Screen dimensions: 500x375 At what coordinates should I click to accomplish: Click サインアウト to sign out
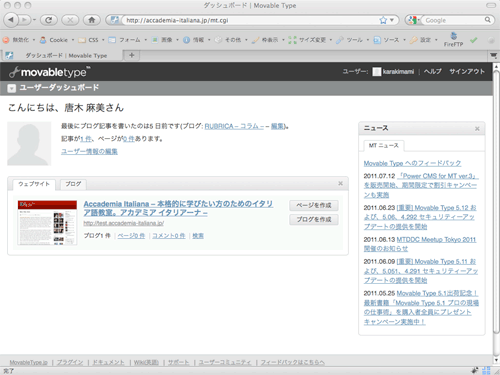(467, 71)
